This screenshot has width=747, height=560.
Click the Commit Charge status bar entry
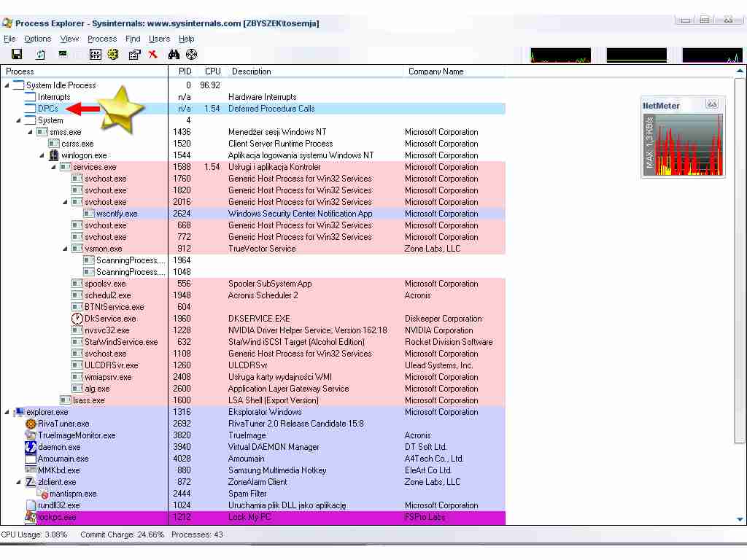(122, 534)
